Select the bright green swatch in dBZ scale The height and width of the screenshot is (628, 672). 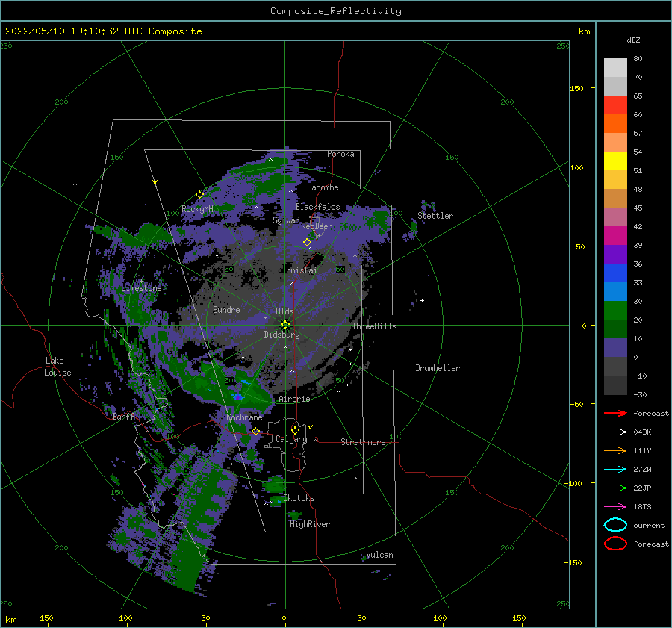click(615, 311)
